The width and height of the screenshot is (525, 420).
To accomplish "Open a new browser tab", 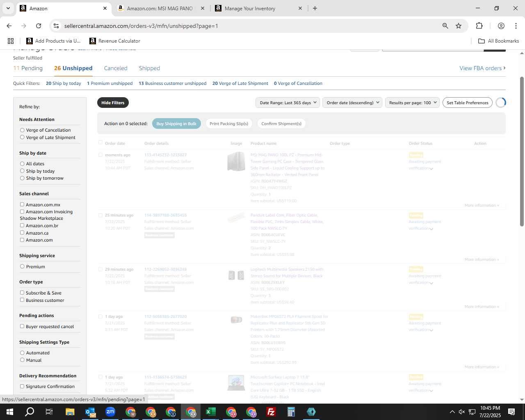I will coord(315,8).
